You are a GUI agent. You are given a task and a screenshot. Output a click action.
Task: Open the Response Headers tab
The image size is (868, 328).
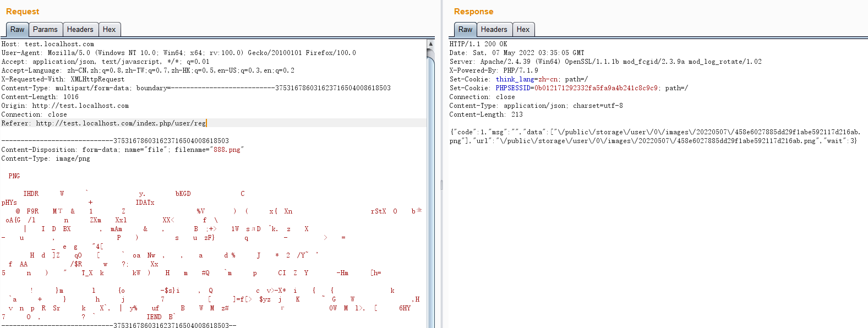point(494,30)
